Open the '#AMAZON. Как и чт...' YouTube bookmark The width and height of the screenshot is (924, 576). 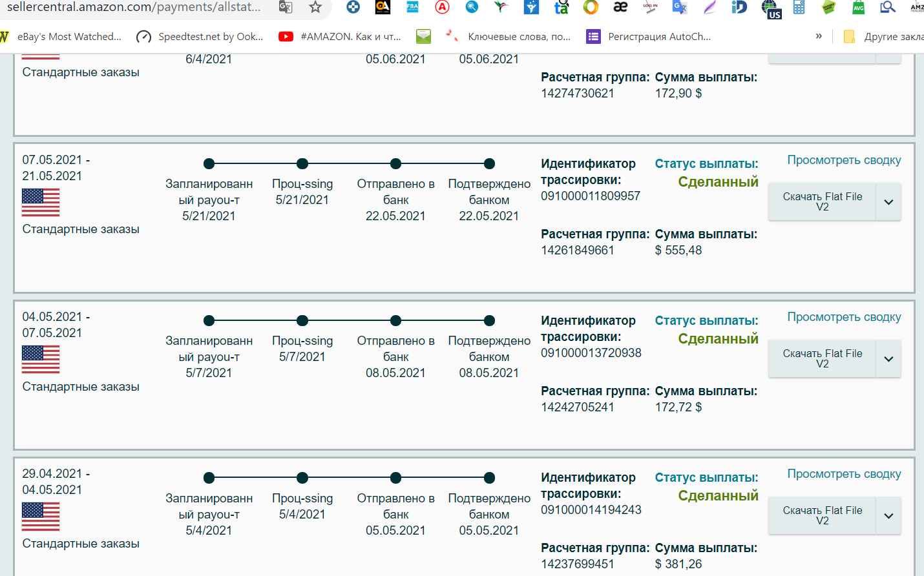coord(341,37)
